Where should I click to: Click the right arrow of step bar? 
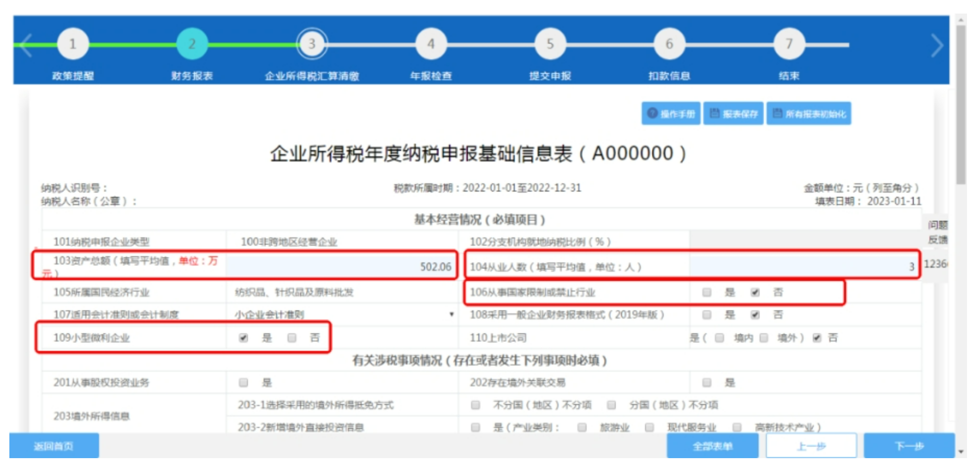[x=937, y=45]
